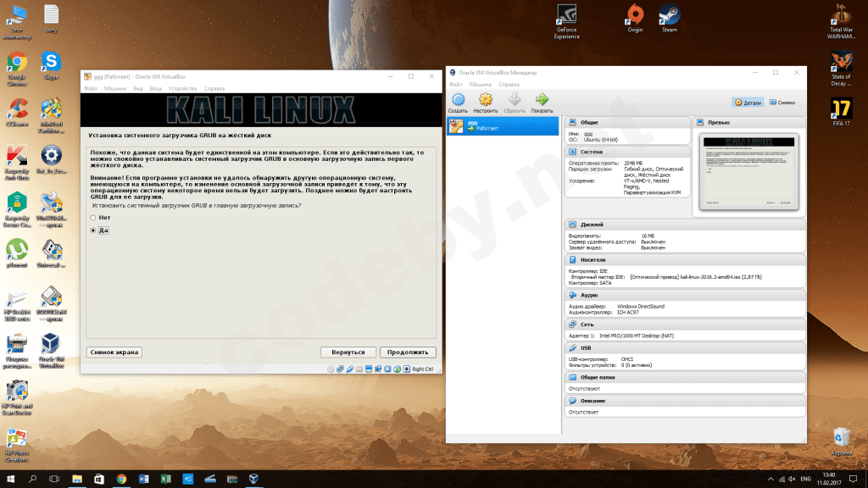Viewport: 868px width, 488px height.
Task: Click the Сбросить toolbar icon
Action: tap(514, 100)
